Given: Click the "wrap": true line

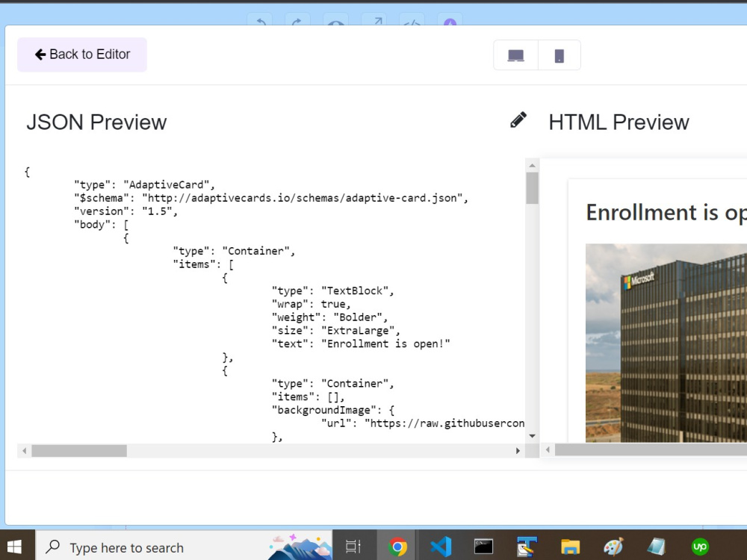Looking at the screenshot, I should tap(311, 305).
